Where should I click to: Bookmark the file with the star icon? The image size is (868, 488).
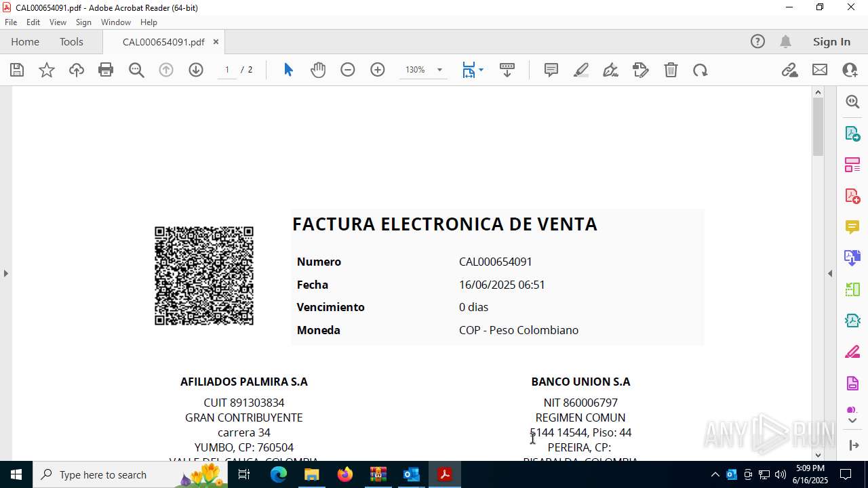pos(47,70)
